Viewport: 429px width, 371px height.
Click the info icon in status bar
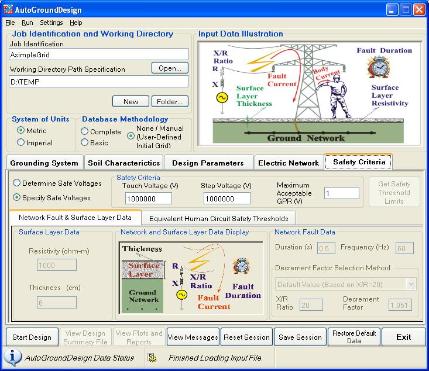12,357
